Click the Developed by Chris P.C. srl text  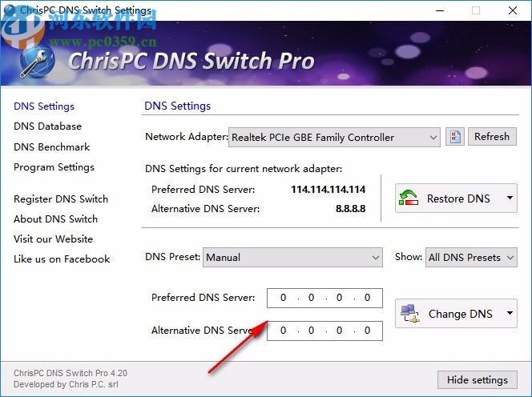point(66,384)
